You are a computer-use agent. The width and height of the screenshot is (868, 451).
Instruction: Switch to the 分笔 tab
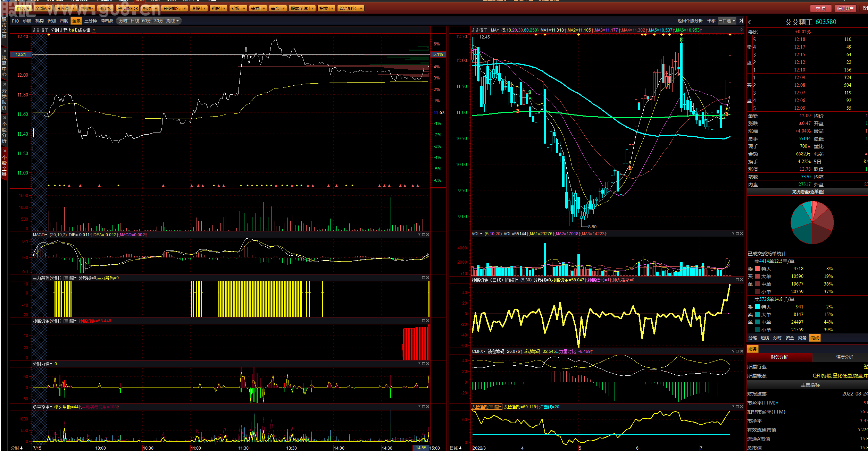752,338
